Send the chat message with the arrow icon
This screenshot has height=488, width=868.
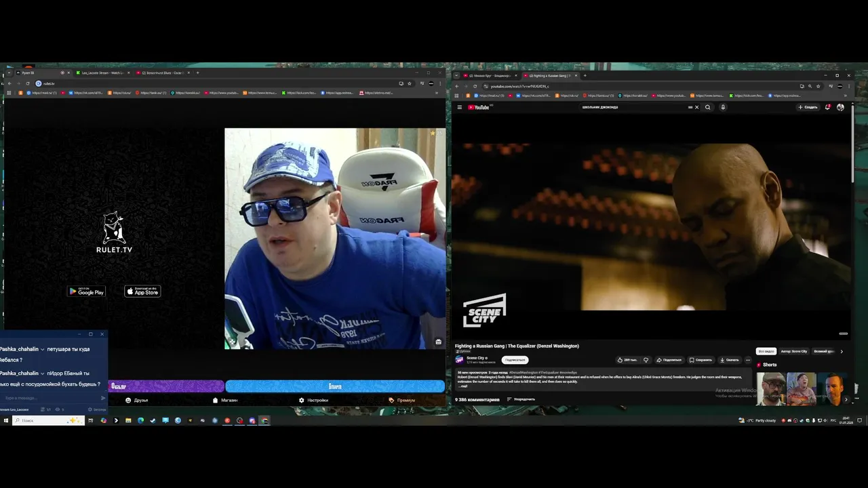point(103,398)
